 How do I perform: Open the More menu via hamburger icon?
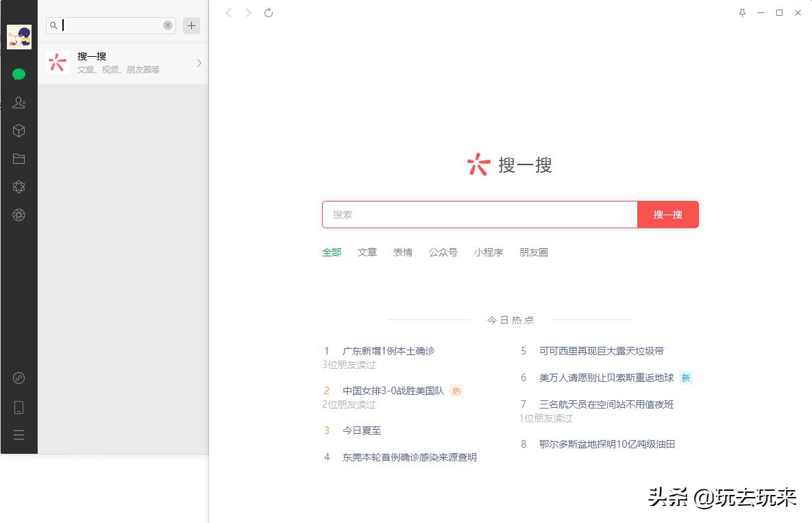pos(19,435)
